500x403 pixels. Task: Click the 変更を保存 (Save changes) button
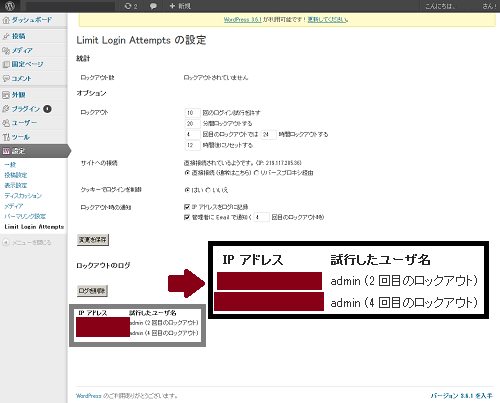point(93,240)
